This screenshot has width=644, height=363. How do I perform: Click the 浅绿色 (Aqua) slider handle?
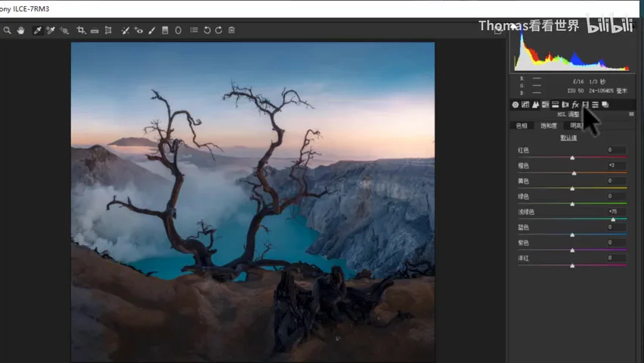[613, 219]
